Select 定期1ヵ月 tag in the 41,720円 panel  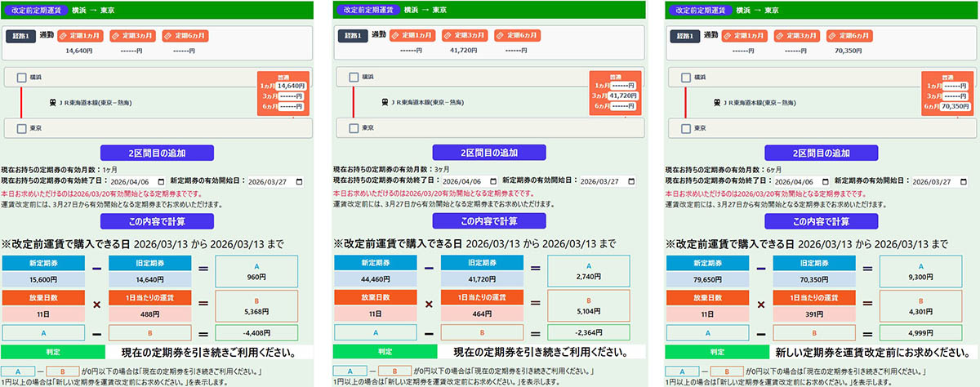[x=413, y=36]
